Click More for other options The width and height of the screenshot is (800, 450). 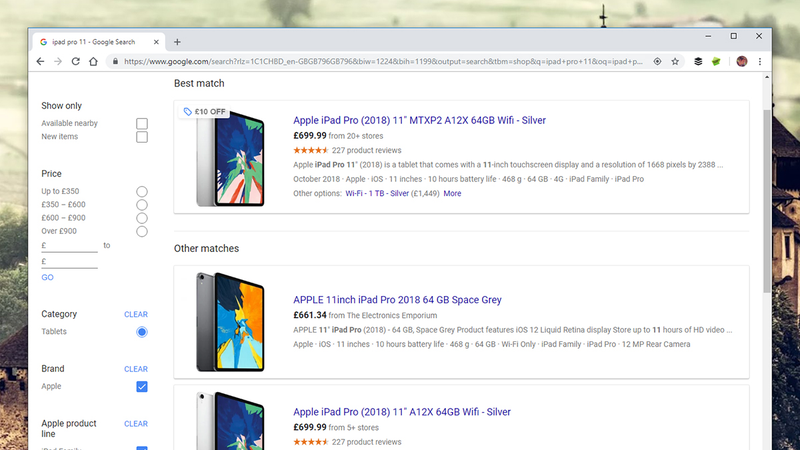click(452, 193)
